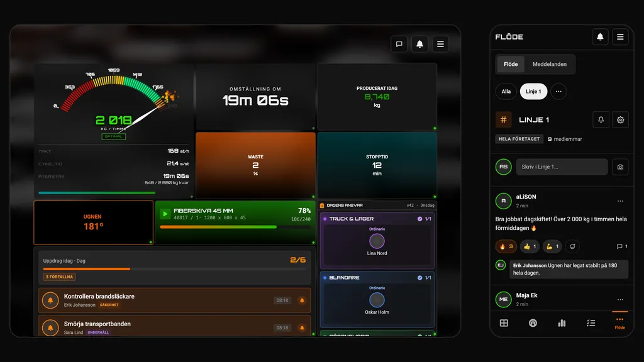
Task: Open the three-dot menu on aLiSON's post
Action: (x=620, y=201)
